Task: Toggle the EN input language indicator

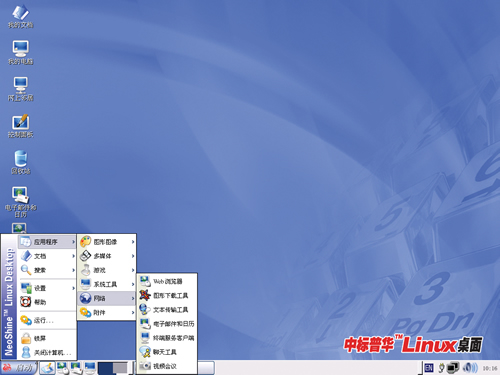Action: point(429,368)
